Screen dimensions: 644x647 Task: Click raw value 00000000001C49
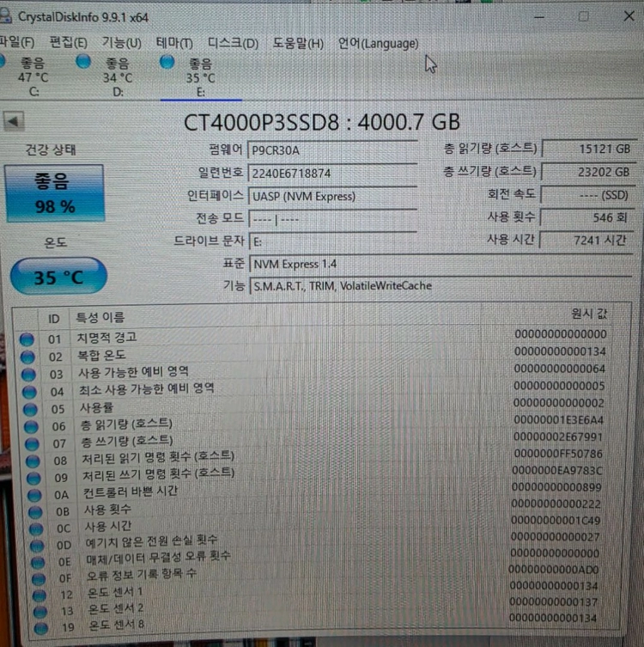[x=556, y=521]
